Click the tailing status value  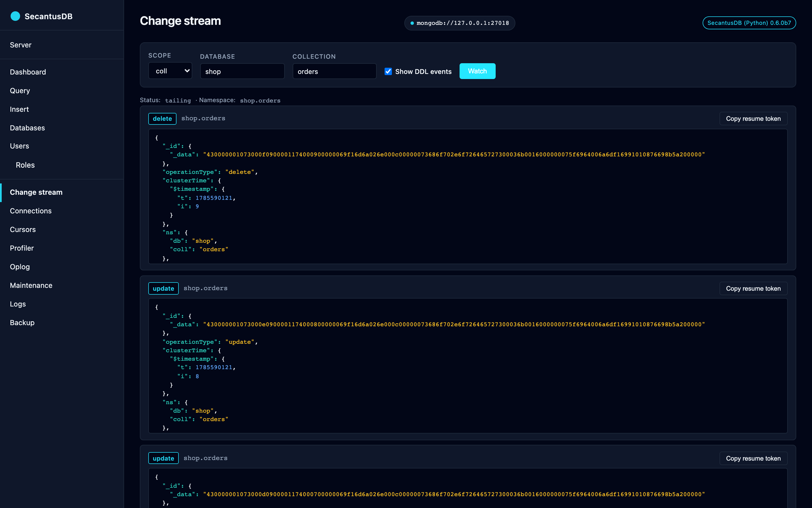click(178, 100)
